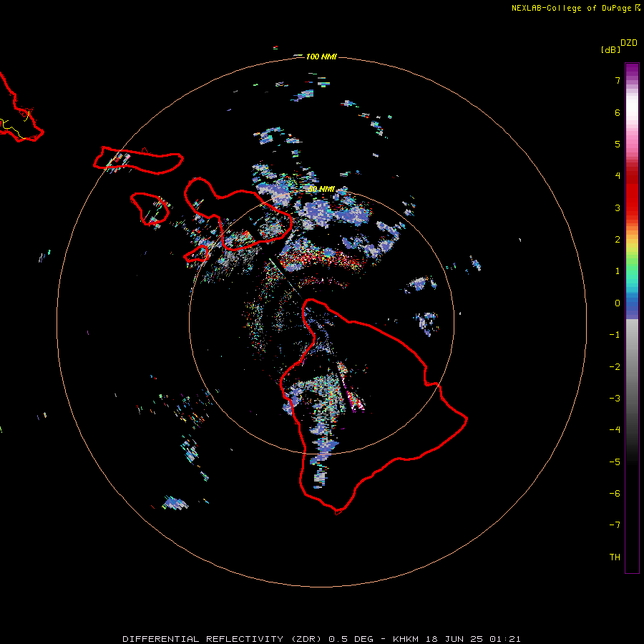This screenshot has height=644, width=644.
Task: Click the 18 JUN 25 date in footer
Action: coord(455,639)
